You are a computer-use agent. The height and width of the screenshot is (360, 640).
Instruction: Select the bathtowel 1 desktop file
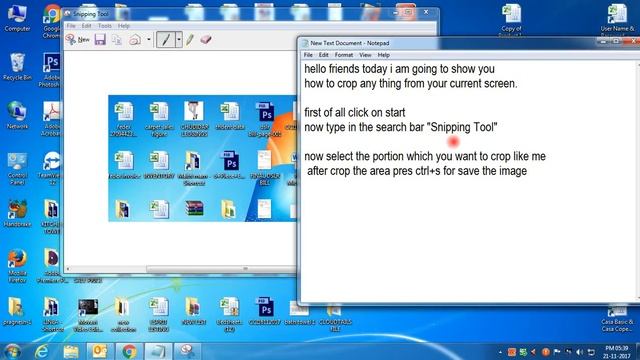[x=300, y=313]
